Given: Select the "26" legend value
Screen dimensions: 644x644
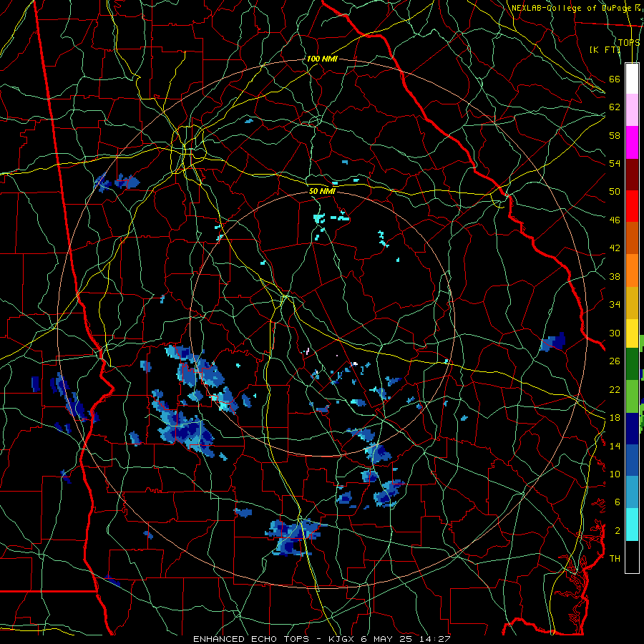Looking at the screenshot, I should point(615,361).
